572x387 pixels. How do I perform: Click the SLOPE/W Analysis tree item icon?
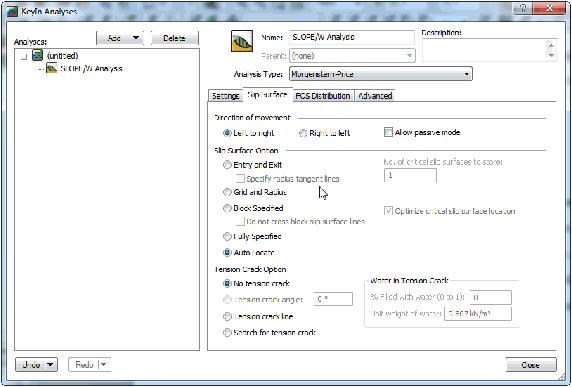51,68
